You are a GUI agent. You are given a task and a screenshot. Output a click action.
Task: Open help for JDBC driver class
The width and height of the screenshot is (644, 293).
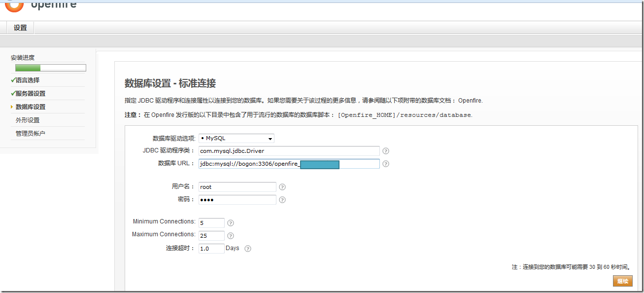(x=386, y=151)
